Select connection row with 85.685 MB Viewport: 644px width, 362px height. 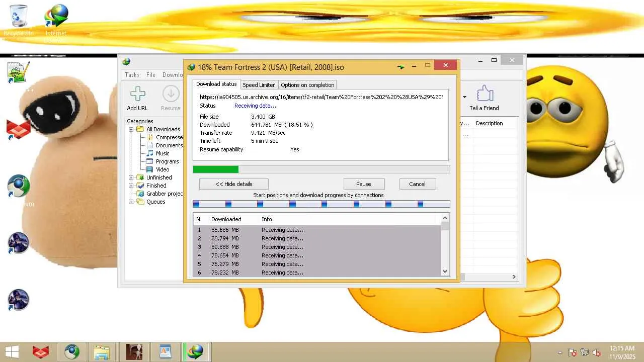click(317, 230)
